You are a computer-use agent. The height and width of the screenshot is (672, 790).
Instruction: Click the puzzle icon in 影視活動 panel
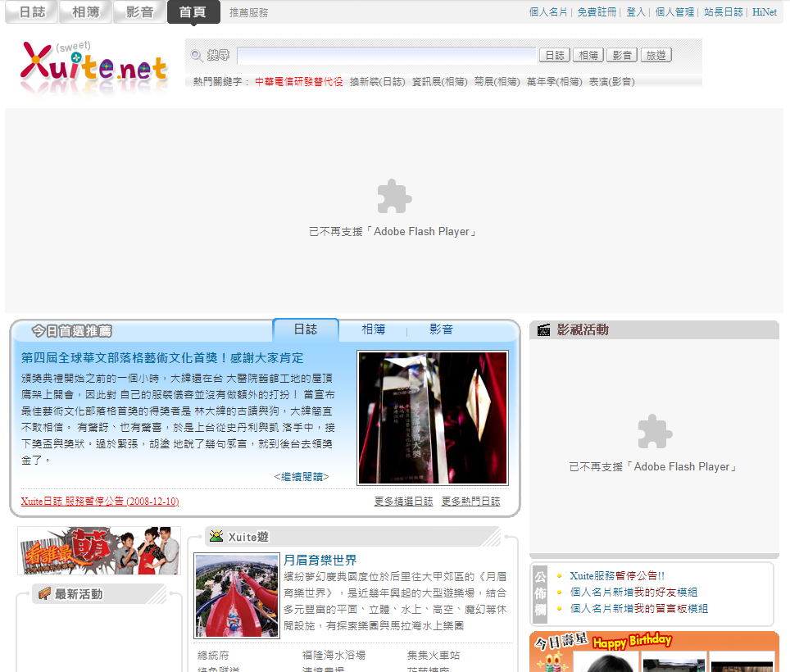(654, 432)
